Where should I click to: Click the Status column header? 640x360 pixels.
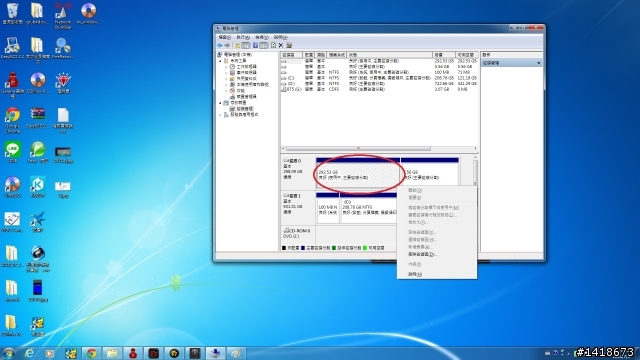(390, 55)
